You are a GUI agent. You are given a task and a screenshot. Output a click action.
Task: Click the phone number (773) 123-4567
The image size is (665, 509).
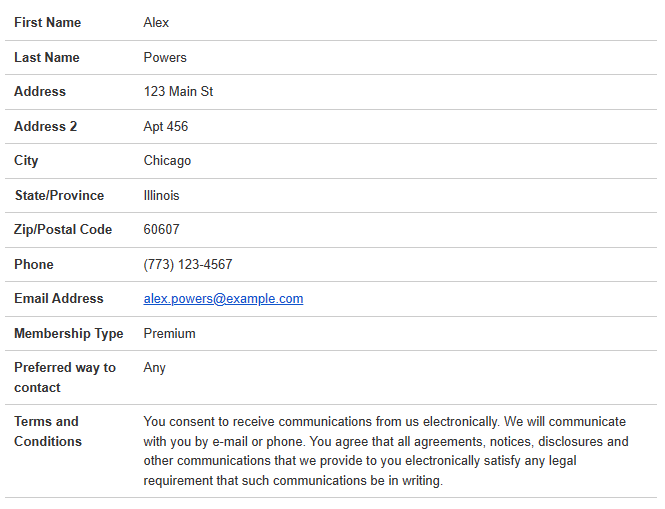pos(188,265)
